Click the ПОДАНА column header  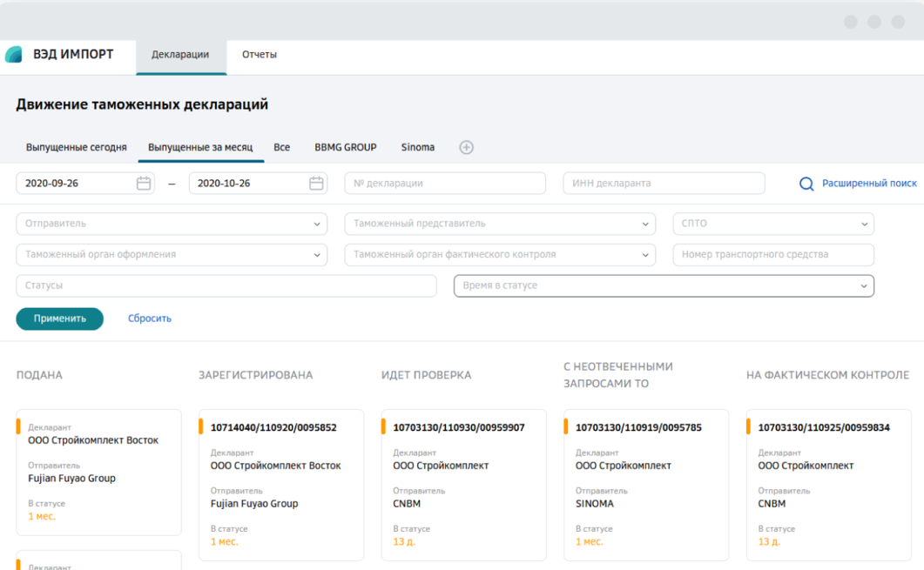pos(39,375)
